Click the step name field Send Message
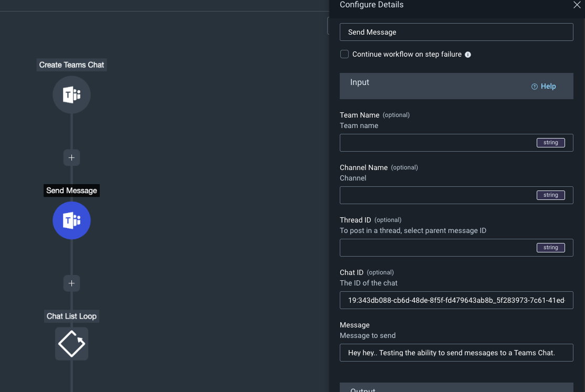The height and width of the screenshot is (392, 585). coord(456,32)
